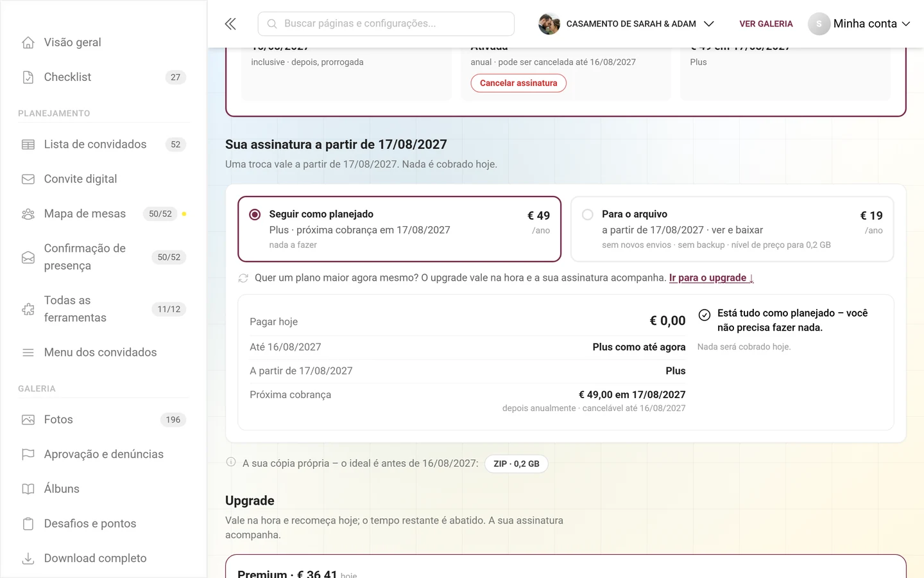Click the Aprovação e denúncias flag icon
The height and width of the screenshot is (578, 924).
click(x=28, y=455)
